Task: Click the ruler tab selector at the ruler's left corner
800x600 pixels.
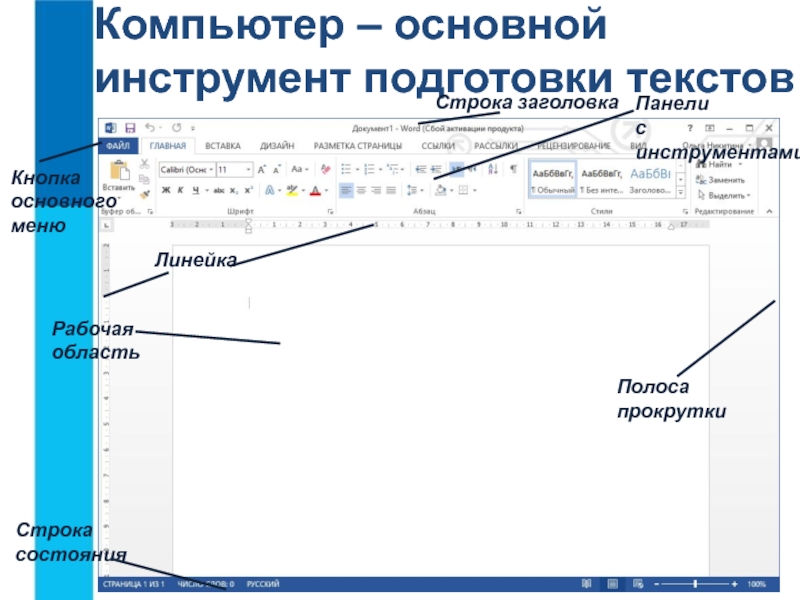Action: coord(106,224)
